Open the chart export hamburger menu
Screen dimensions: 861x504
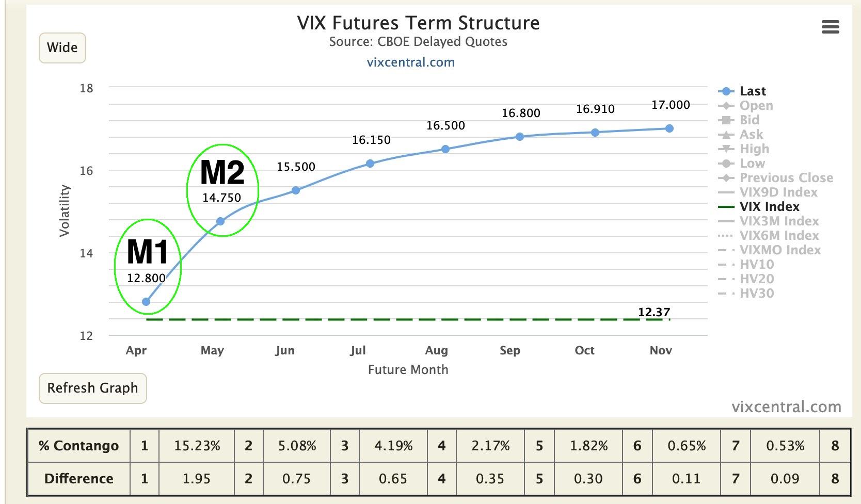point(831,27)
